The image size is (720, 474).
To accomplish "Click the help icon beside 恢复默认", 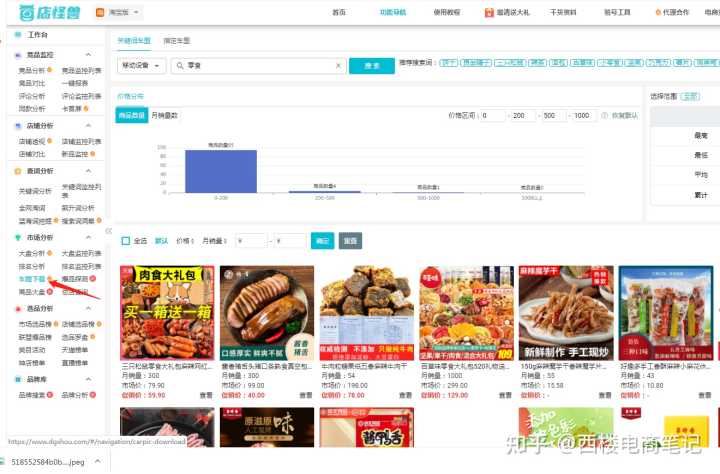I will point(603,116).
